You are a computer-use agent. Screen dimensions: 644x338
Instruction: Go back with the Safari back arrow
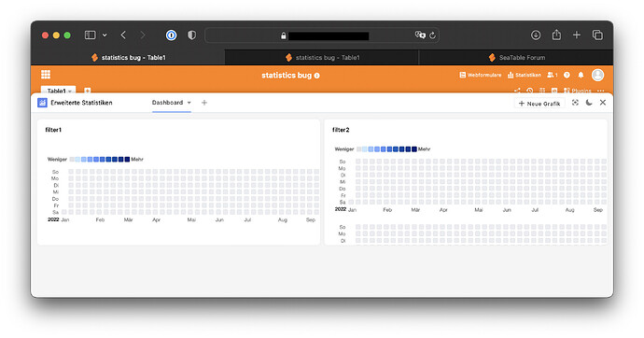123,35
